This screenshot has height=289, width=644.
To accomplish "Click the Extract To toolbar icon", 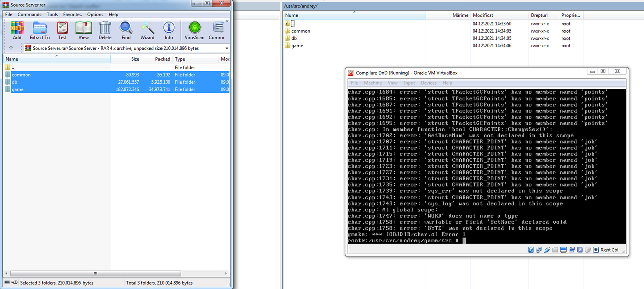I will pos(40,30).
